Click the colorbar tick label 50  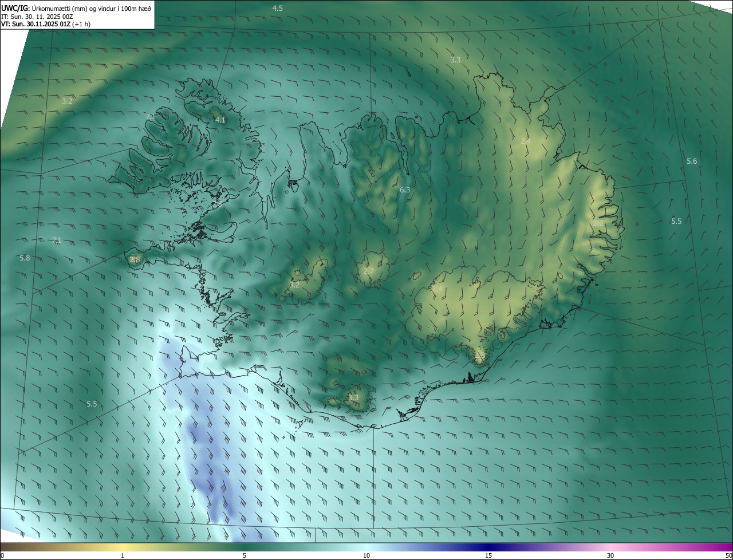[728, 555]
